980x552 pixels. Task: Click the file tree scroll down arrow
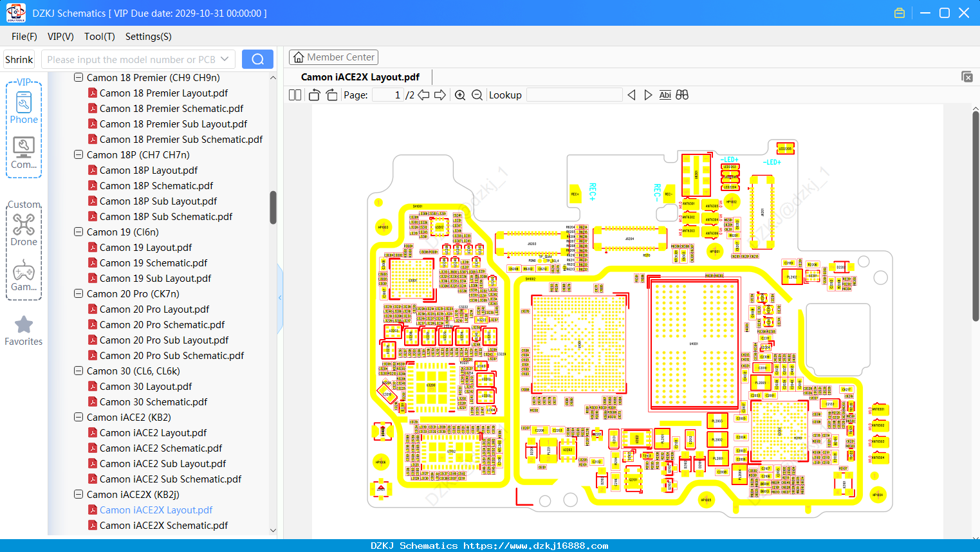coord(273,531)
